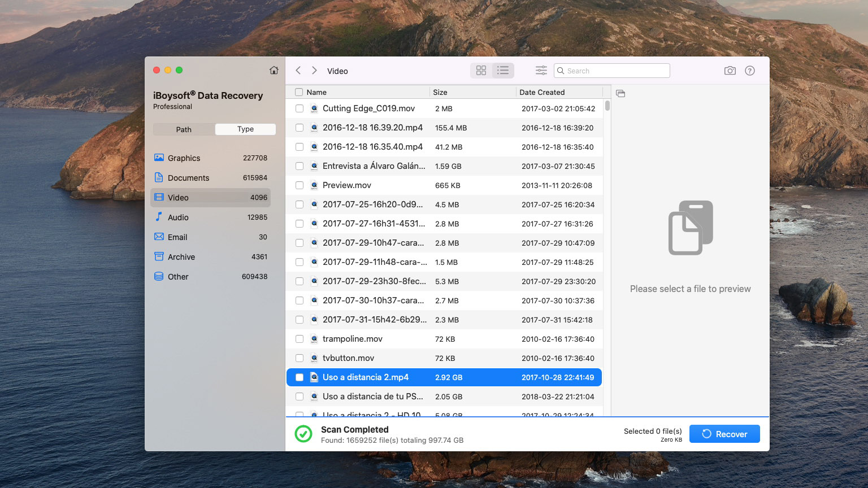Click the file list vertical scrollbar
Screen dimensions: 868x488
pos(607,106)
